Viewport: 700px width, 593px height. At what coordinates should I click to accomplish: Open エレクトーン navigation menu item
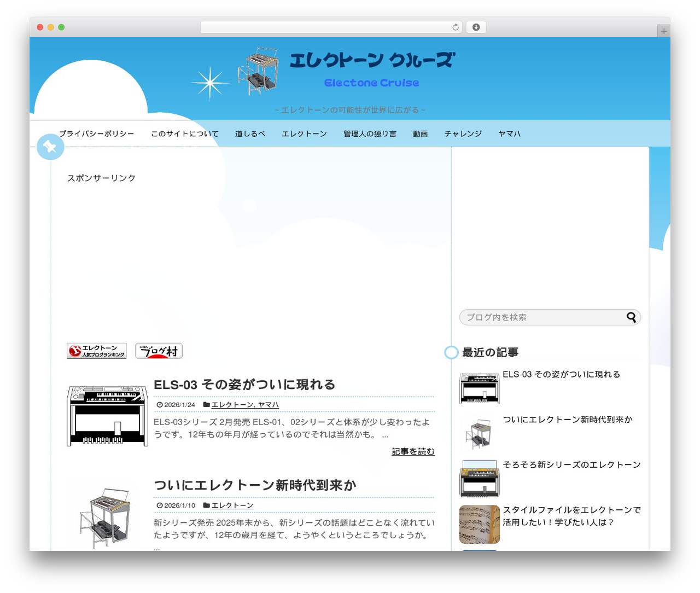(x=304, y=133)
